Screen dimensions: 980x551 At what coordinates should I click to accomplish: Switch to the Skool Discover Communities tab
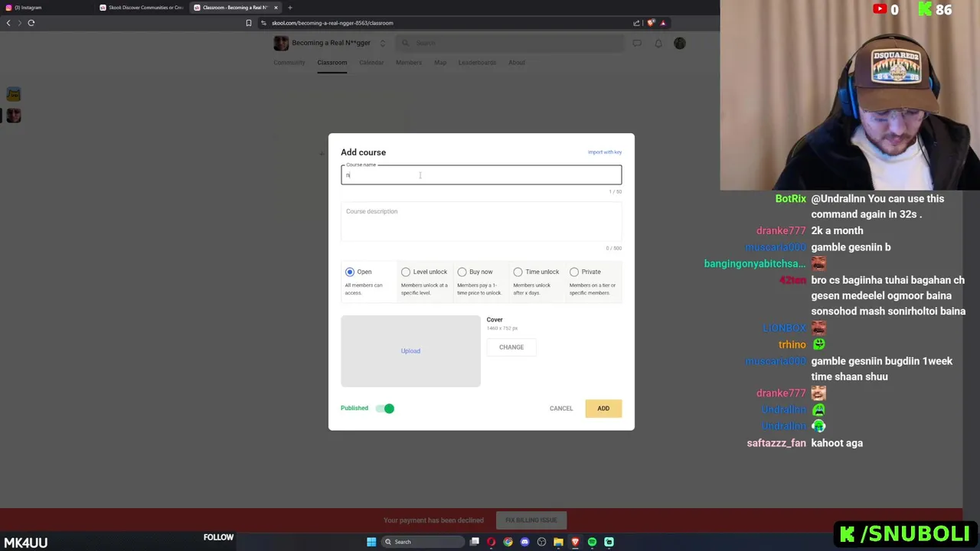[x=142, y=8]
